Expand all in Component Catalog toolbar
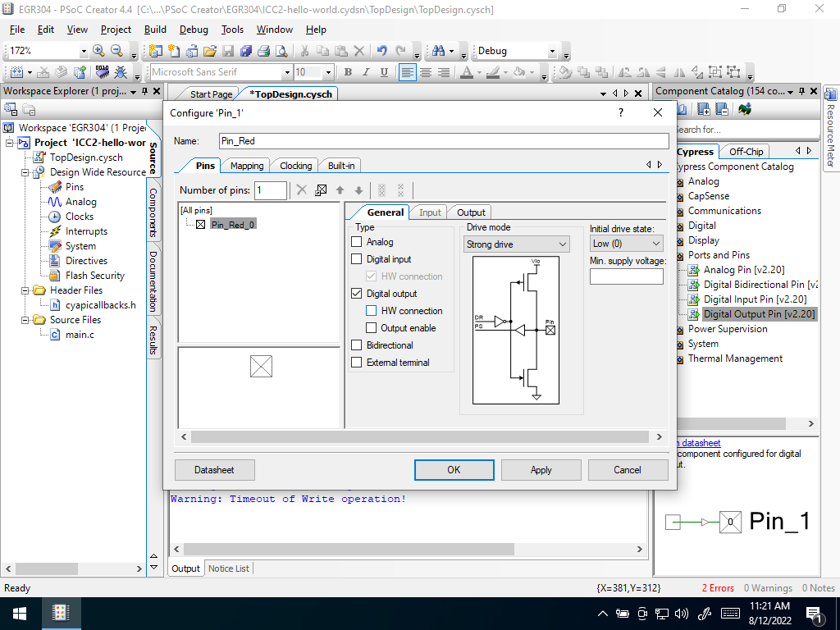 click(704, 109)
